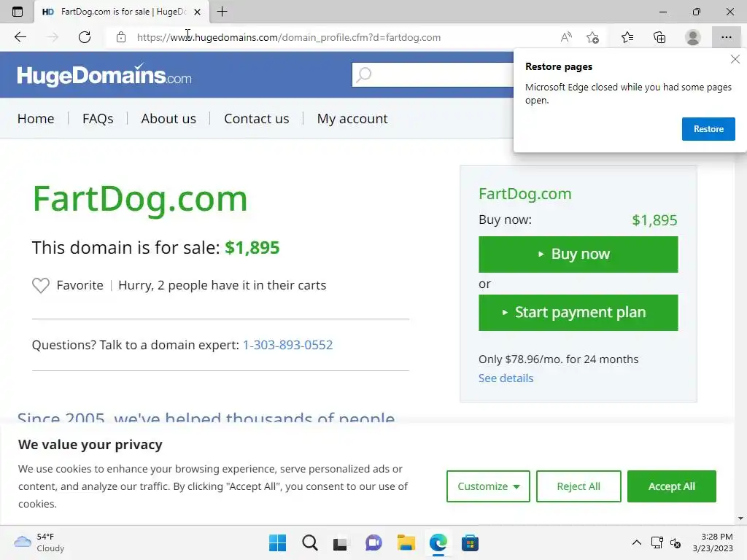Open Task View on taskbar
Viewport: 747px width, 560px height.
(340, 542)
